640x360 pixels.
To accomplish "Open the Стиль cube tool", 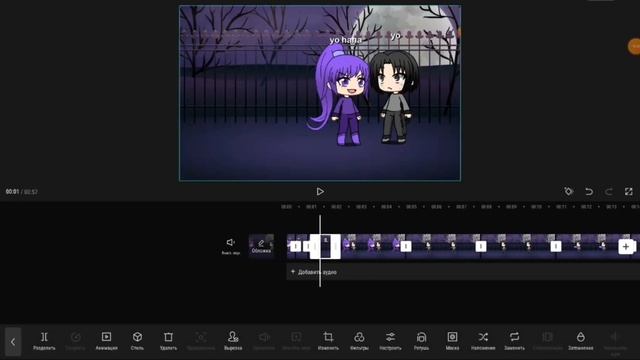I will click(x=137, y=340).
